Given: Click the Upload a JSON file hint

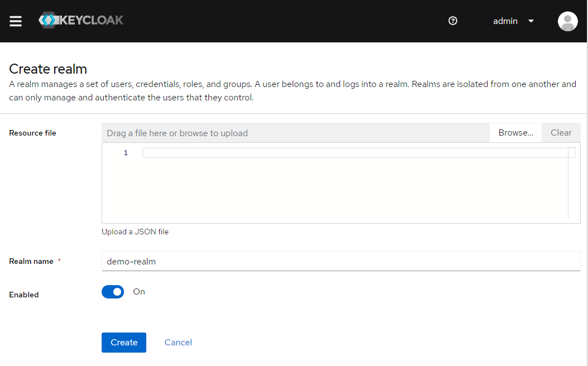Looking at the screenshot, I should click(x=135, y=232).
